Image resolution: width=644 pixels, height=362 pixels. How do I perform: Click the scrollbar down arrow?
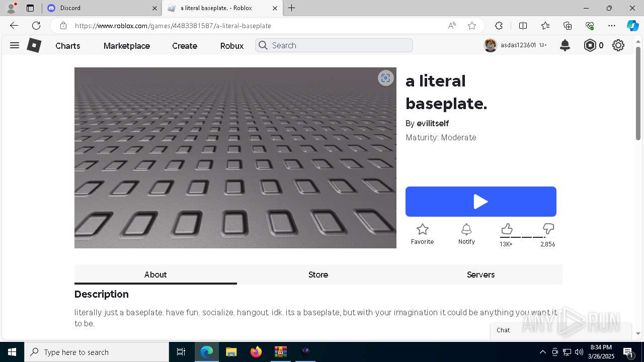tap(638, 333)
